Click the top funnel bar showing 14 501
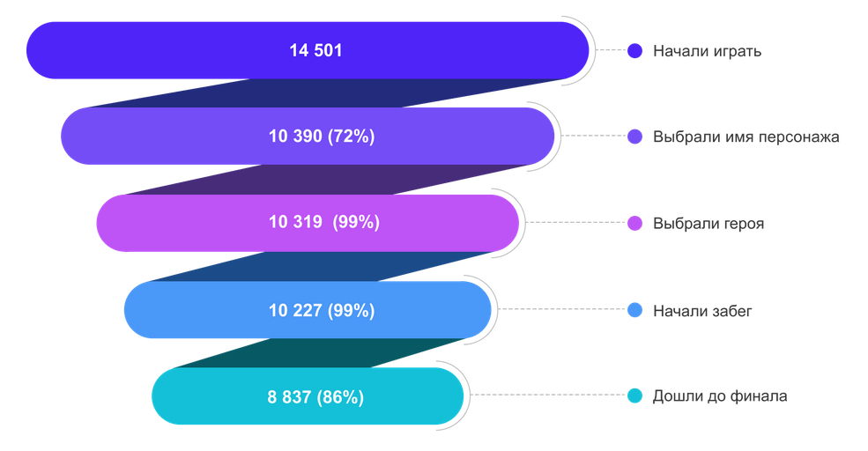 click(x=308, y=51)
